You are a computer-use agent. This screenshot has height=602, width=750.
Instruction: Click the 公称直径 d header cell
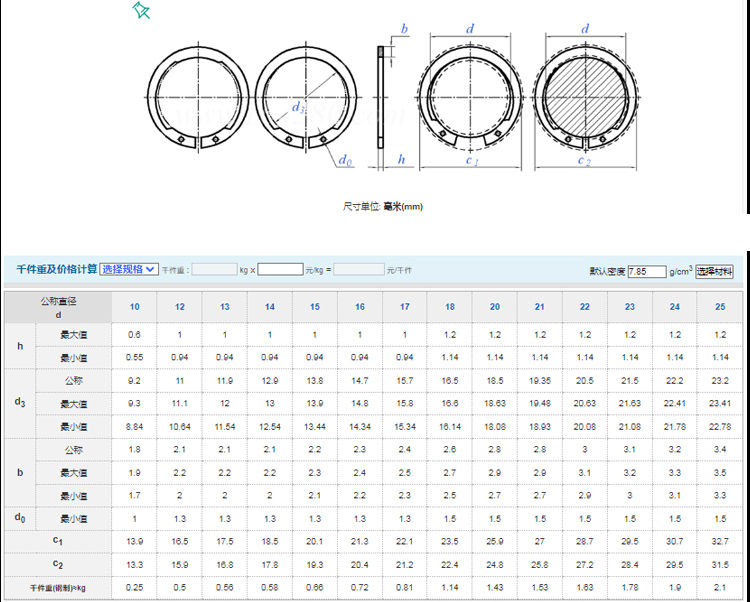click(x=58, y=307)
